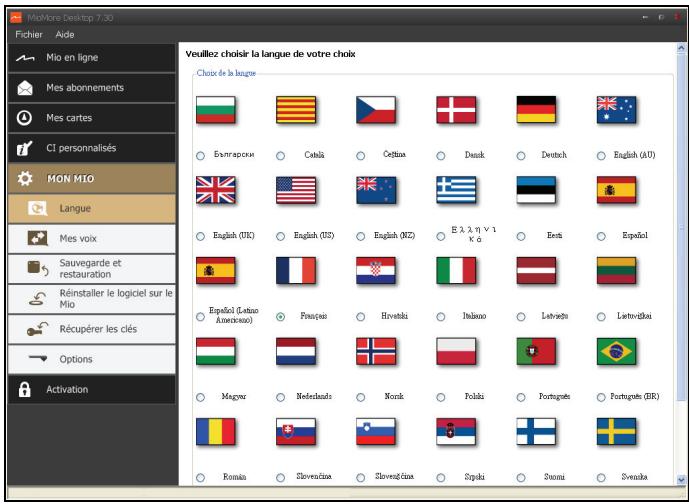Open the CI personnalisés section
Screen dimensions: 689x504
coord(91,148)
